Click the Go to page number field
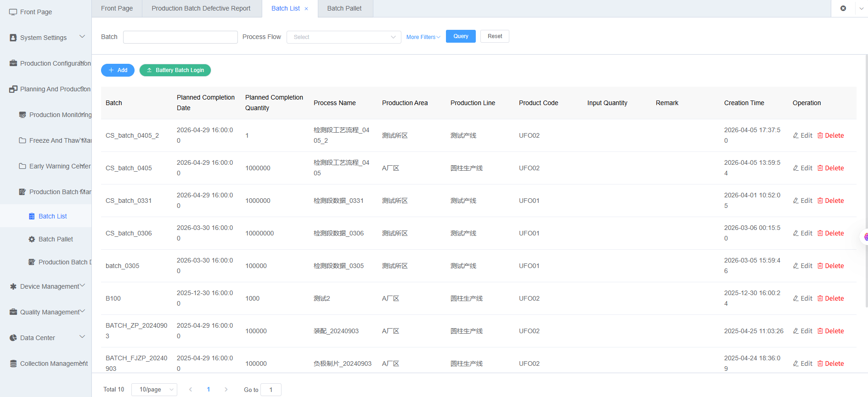This screenshot has width=868, height=397. (271, 390)
